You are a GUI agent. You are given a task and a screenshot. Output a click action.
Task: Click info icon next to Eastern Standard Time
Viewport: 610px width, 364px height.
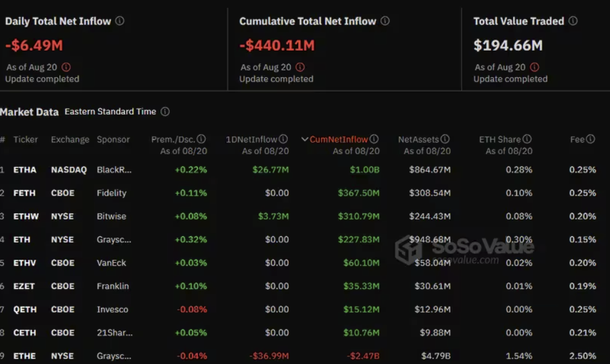click(x=165, y=112)
